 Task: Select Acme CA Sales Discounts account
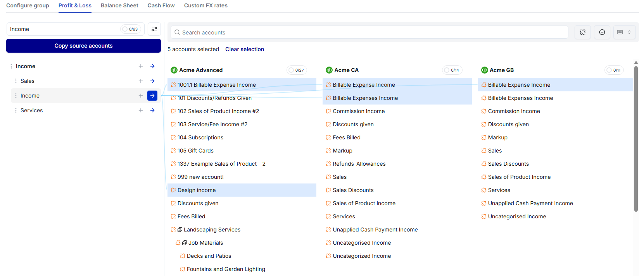(397, 190)
